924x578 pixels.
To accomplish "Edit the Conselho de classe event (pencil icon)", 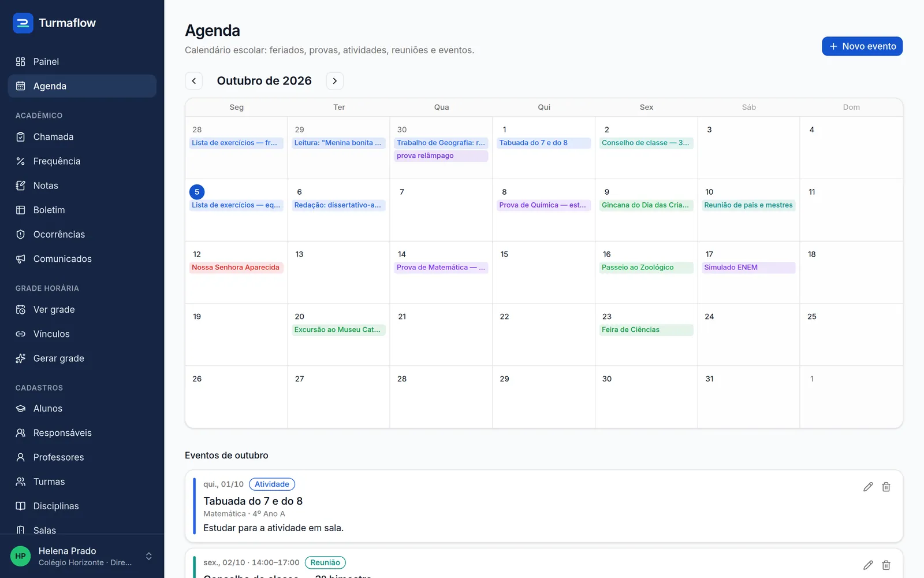I will point(868,565).
